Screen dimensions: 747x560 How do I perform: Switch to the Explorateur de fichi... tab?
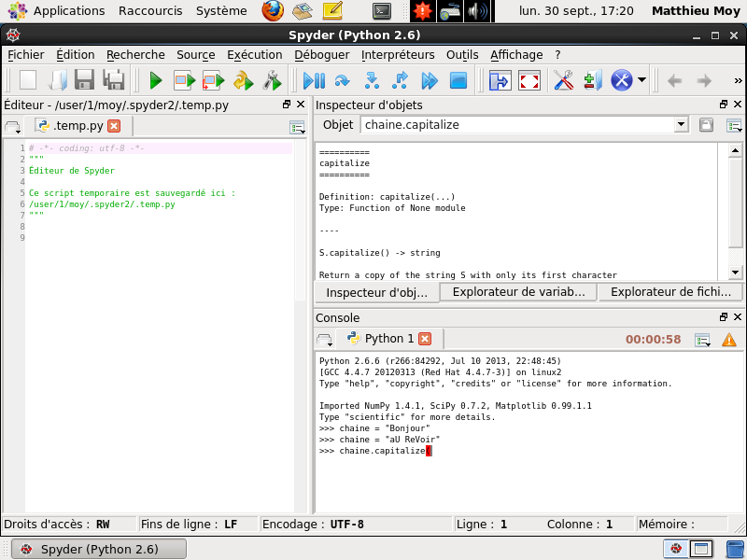click(670, 292)
